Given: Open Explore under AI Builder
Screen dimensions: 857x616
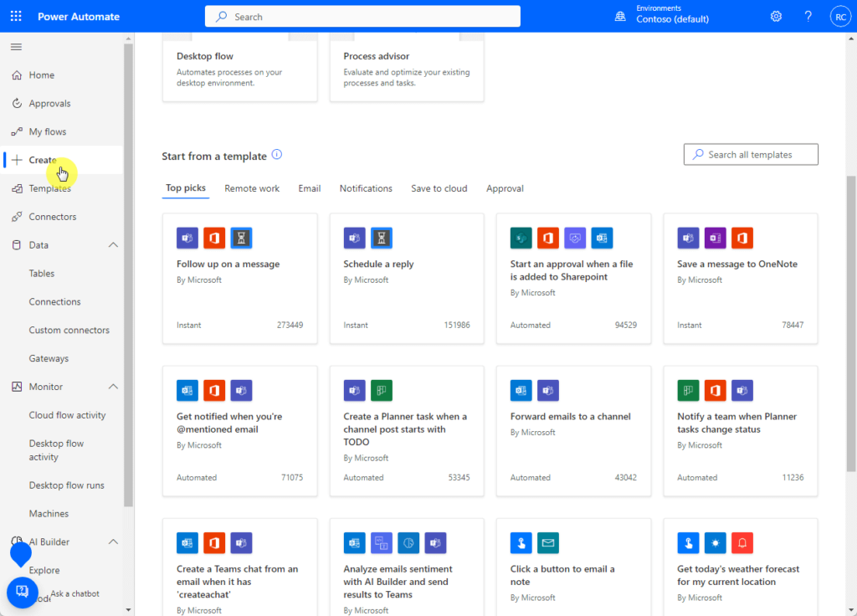Looking at the screenshot, I should (44, 570).
